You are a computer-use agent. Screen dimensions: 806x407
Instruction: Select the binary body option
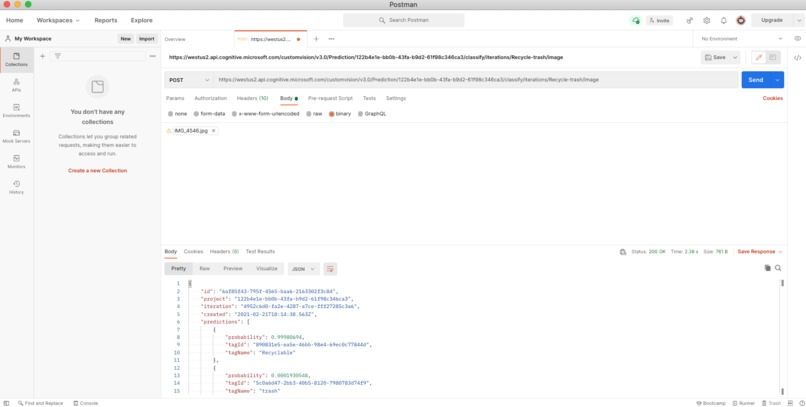[x=340, y=114]
